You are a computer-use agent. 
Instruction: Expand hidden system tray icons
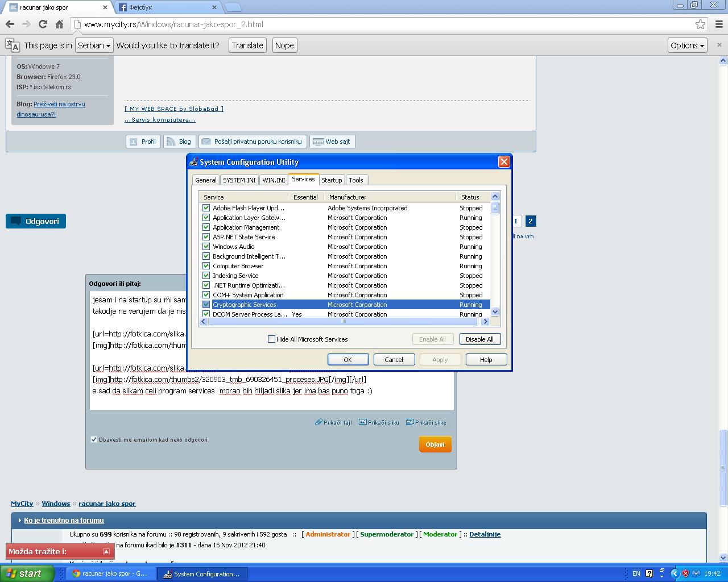point(675,573)
